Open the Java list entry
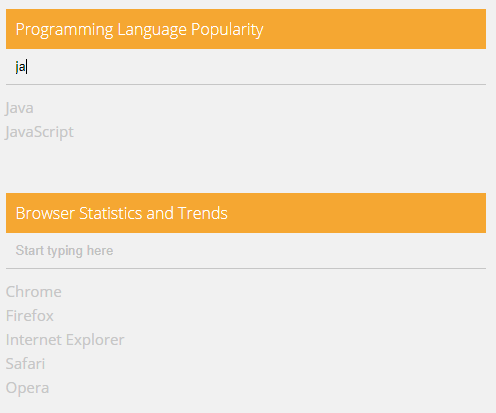The height and width of the screenshot is (413, 496). click(19, 108)
